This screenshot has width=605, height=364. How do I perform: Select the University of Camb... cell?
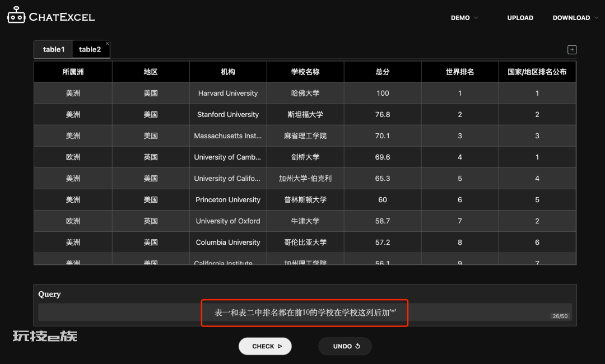click(x=228, y=157)
